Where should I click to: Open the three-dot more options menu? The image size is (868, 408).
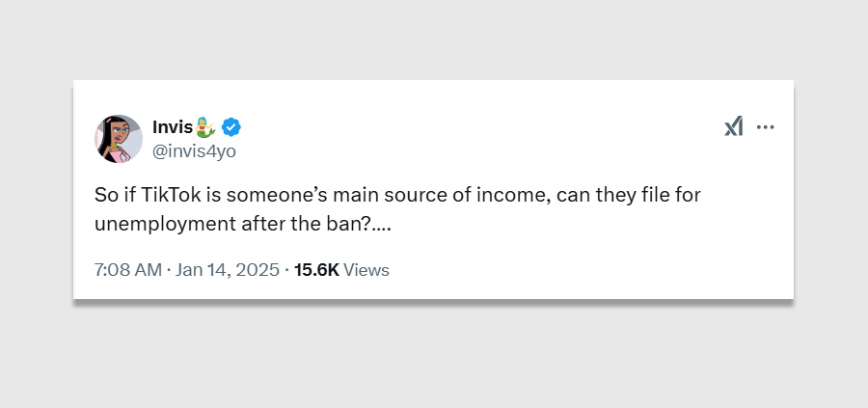766,126
